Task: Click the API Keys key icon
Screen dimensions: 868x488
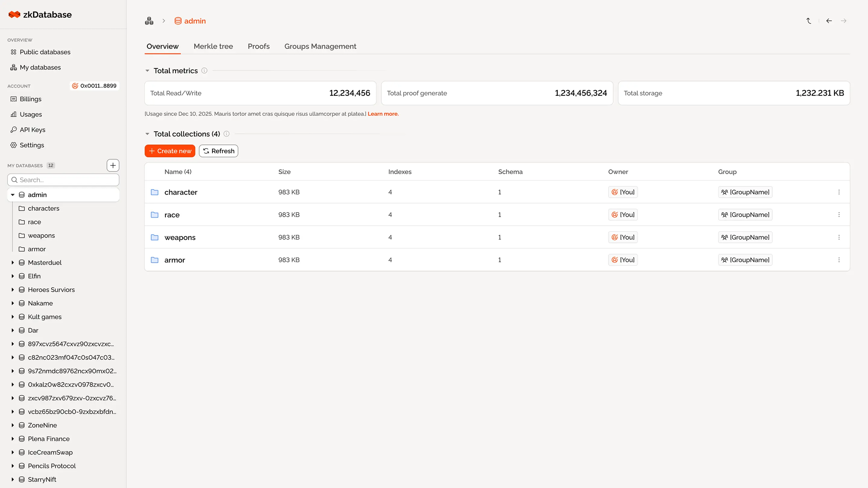Action: [x=14, y=130]
